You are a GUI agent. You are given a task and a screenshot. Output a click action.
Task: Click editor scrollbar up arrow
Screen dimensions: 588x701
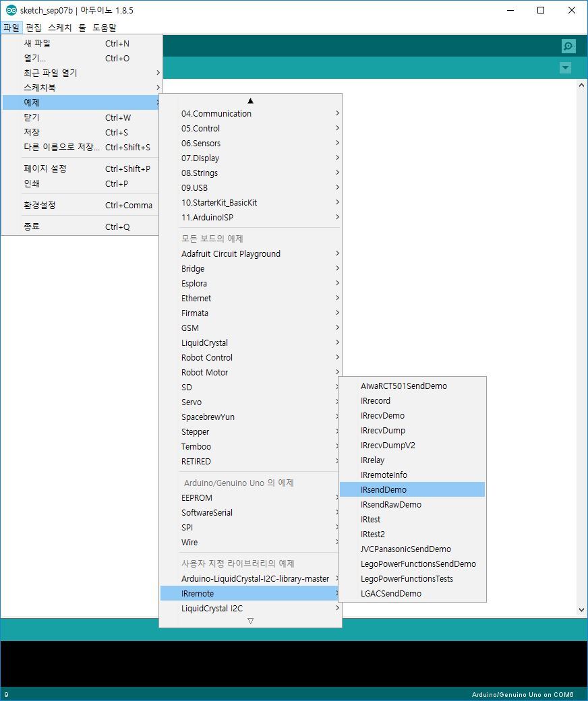click(x=581, y=85)
